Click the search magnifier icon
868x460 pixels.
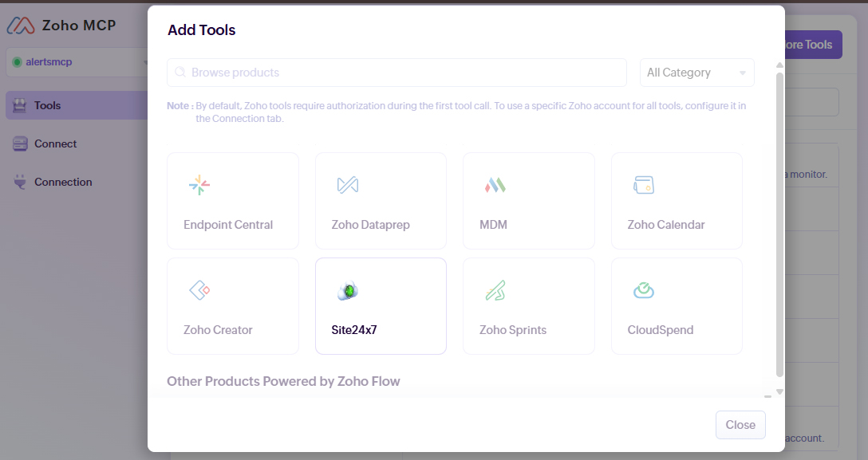[x=180, y=73]
